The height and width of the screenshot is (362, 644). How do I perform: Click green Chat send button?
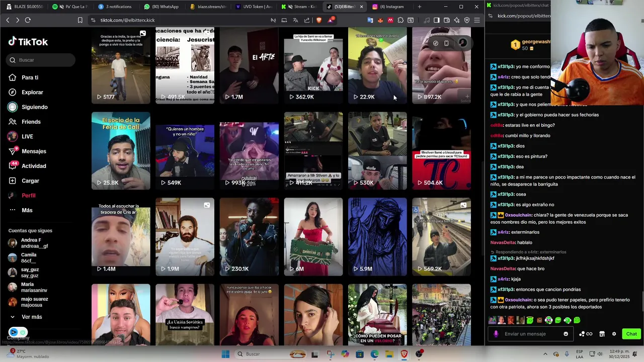click(x=631, y=334)
